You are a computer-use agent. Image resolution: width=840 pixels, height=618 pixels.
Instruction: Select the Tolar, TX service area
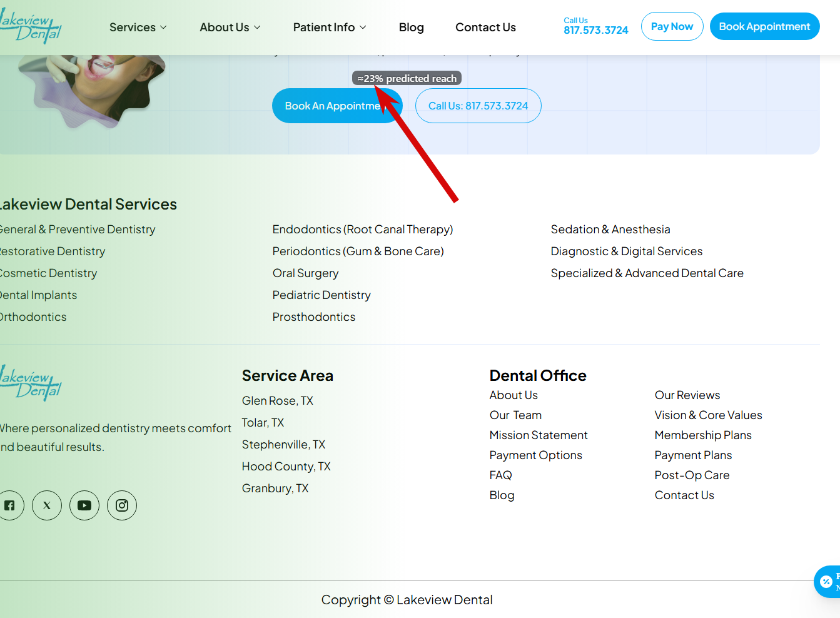(263, 423)
